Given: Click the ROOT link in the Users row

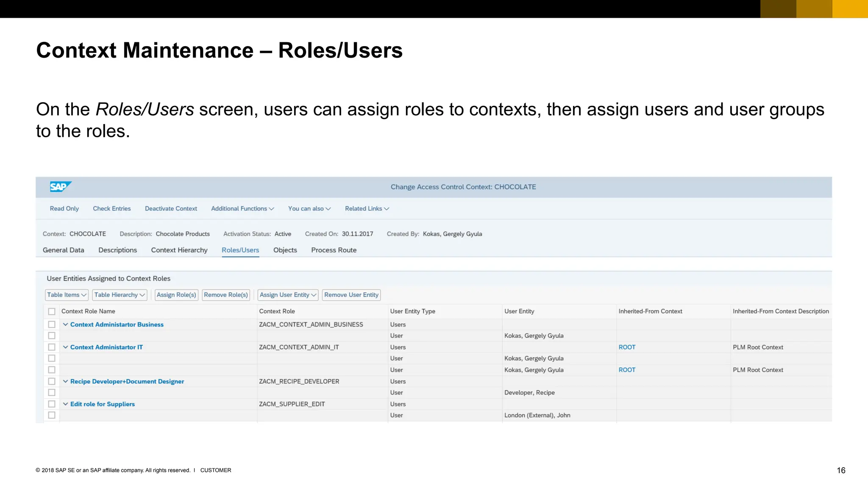Looking at the screenshot, I should point(627,347).
